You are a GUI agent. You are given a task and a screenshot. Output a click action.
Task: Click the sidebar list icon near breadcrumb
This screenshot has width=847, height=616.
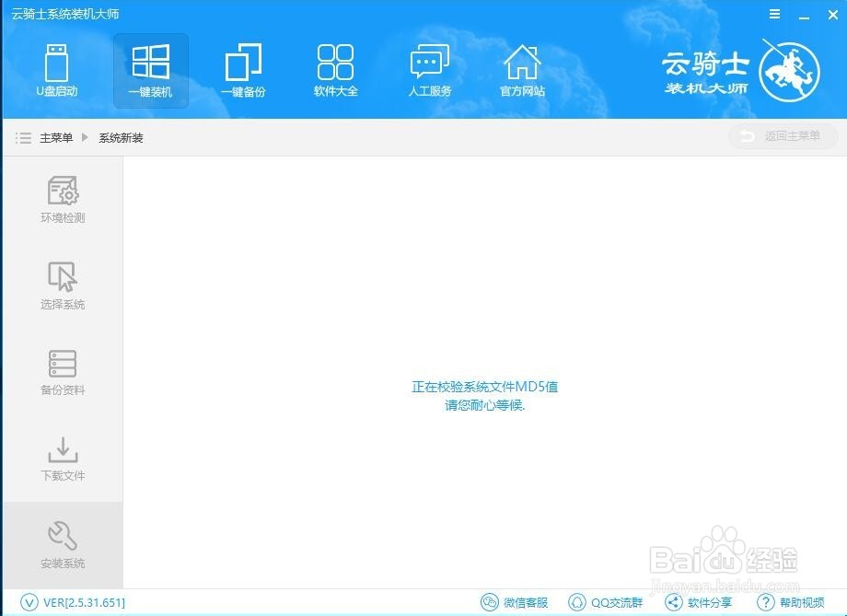point(23,136)
